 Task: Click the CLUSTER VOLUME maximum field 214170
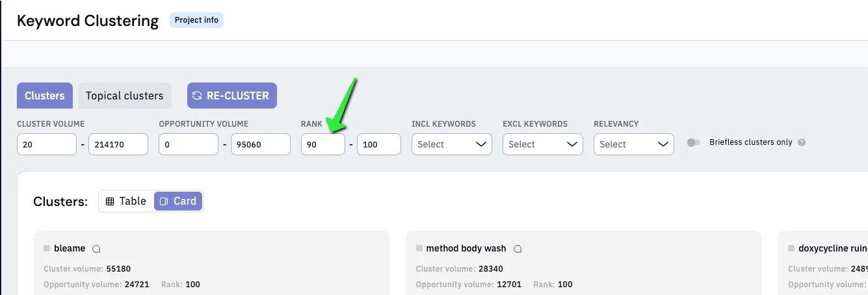point(118,144)
